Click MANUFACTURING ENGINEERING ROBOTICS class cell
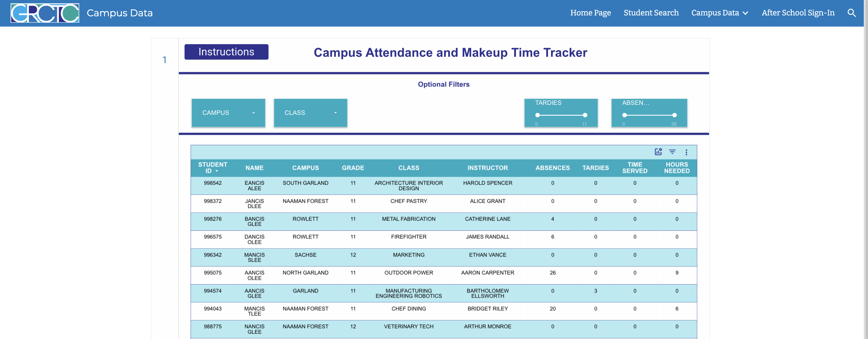 pyautogui.click(x=409, y=294)
